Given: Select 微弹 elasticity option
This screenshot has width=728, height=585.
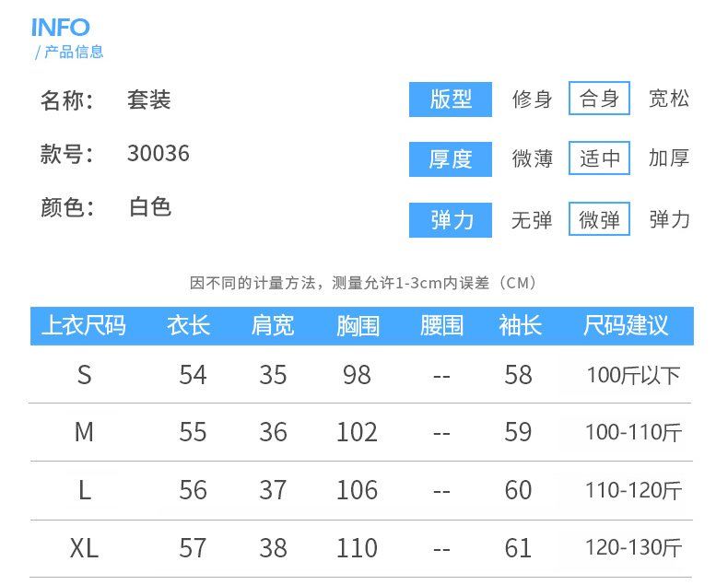Looking at the screenshot, I should pyautogui.click(x=599, y=219).
